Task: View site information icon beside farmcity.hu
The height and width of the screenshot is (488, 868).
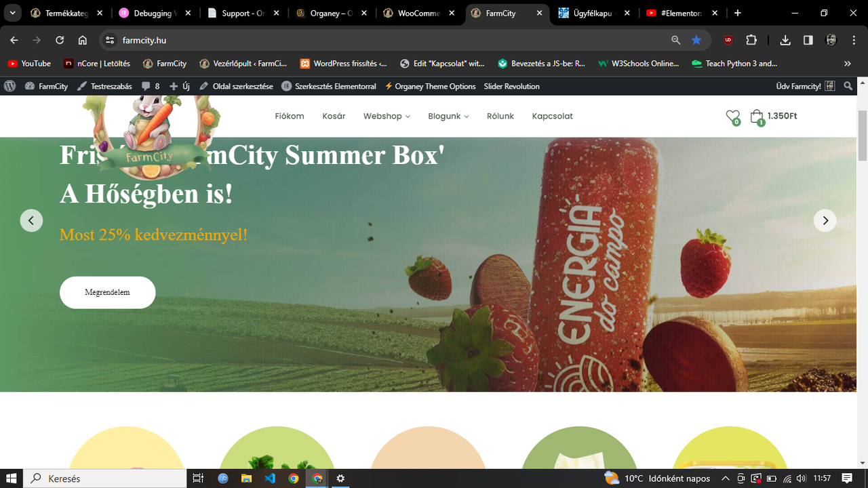Action: pos(110,40)
